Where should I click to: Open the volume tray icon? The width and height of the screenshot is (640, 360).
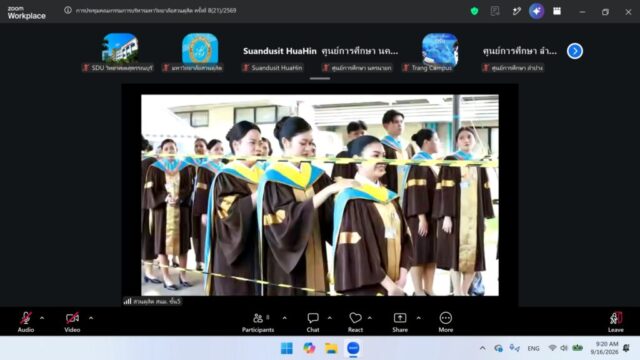pos(564,348)
